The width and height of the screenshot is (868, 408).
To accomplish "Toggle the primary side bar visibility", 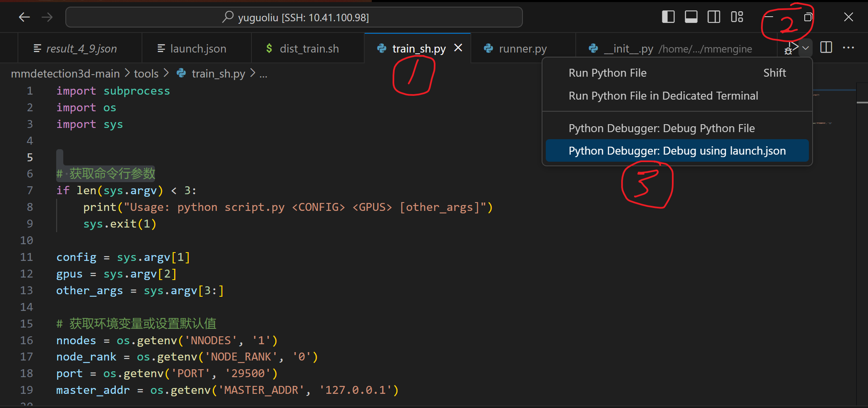I will click(x=668, y=17).
